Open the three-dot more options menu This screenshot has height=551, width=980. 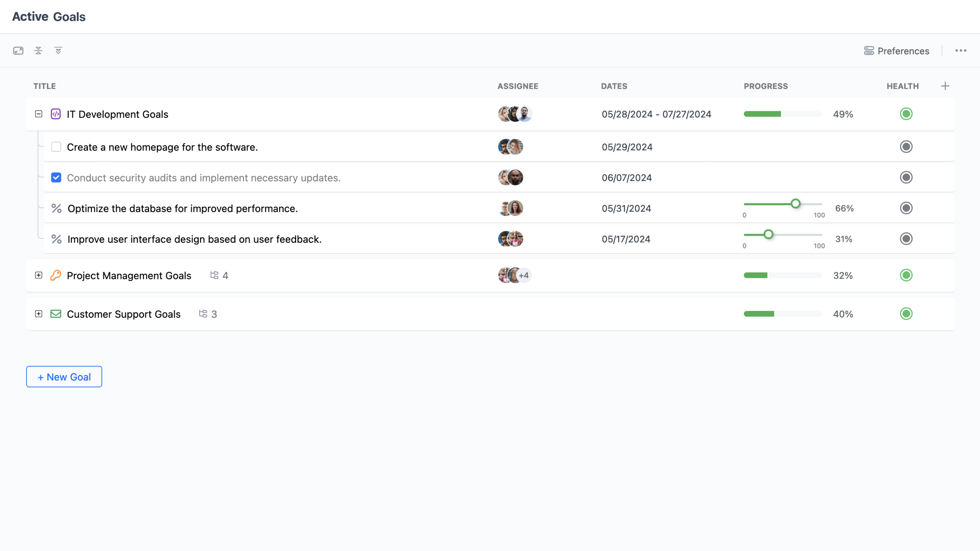pos(961,51)
